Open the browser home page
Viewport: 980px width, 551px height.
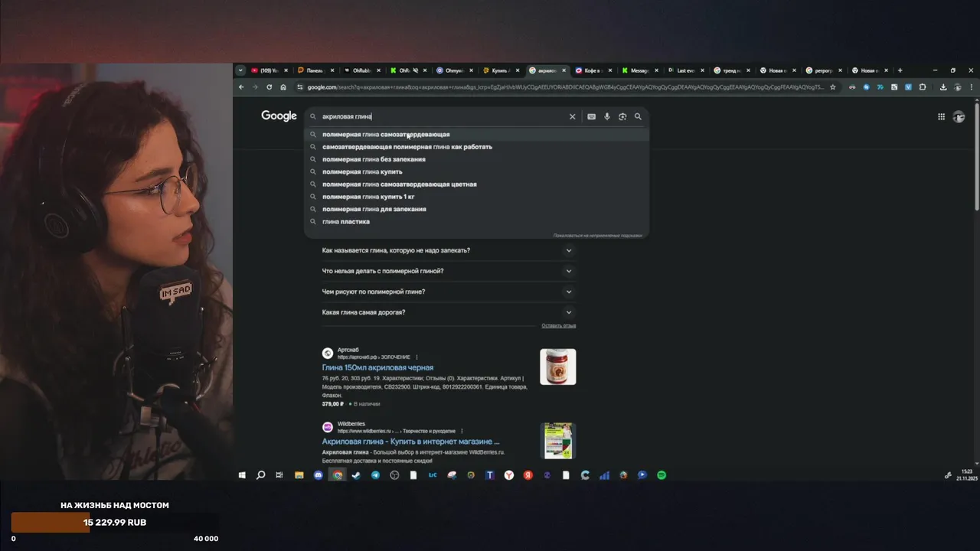pyautogui.click(x=283, y=87)
